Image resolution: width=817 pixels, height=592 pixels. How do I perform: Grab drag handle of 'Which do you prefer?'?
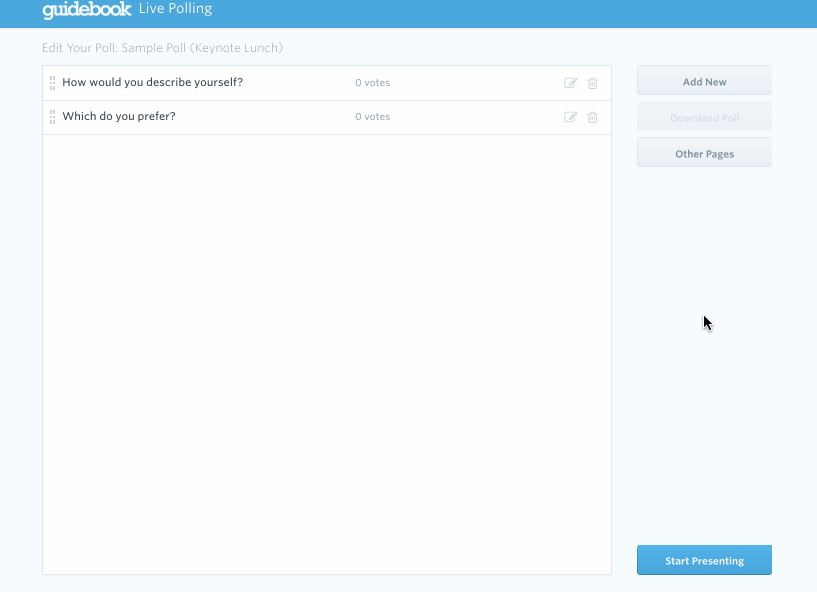pyautogui.click(x=52, y=117)
